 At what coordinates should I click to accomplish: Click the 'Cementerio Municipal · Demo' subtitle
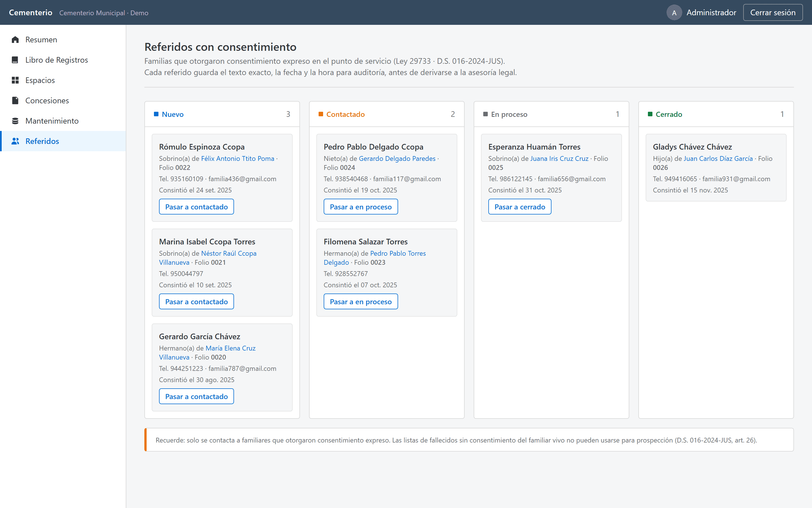point(104,13)
